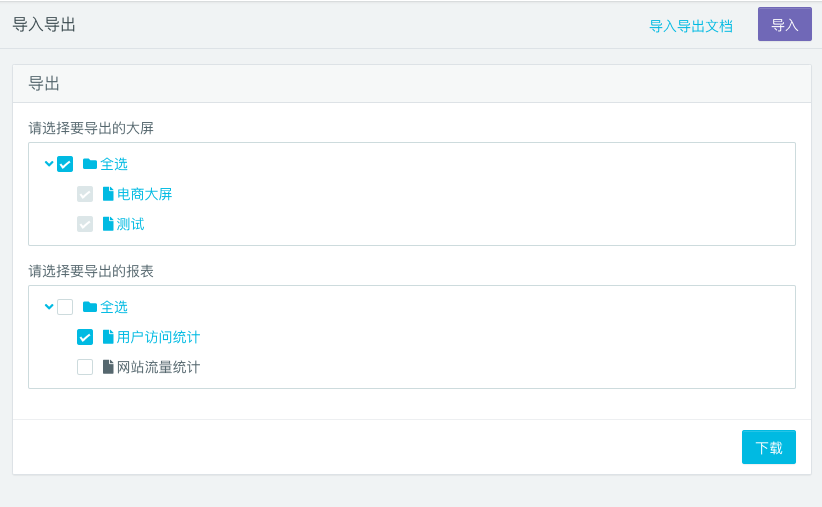Collapse the 大屏 全选 tree chevron
Viewport: 822px width, 507px height.
tap(49, 164)
